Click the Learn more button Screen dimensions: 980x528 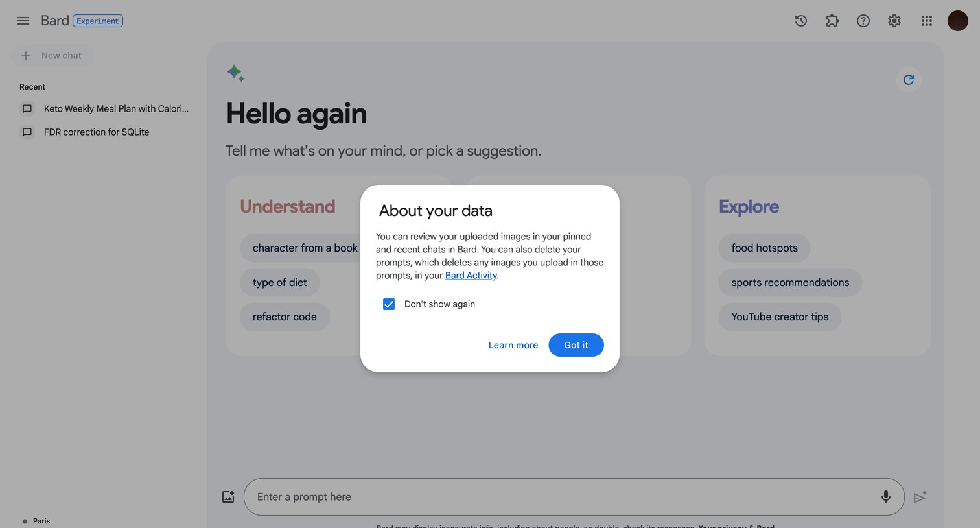513,345
